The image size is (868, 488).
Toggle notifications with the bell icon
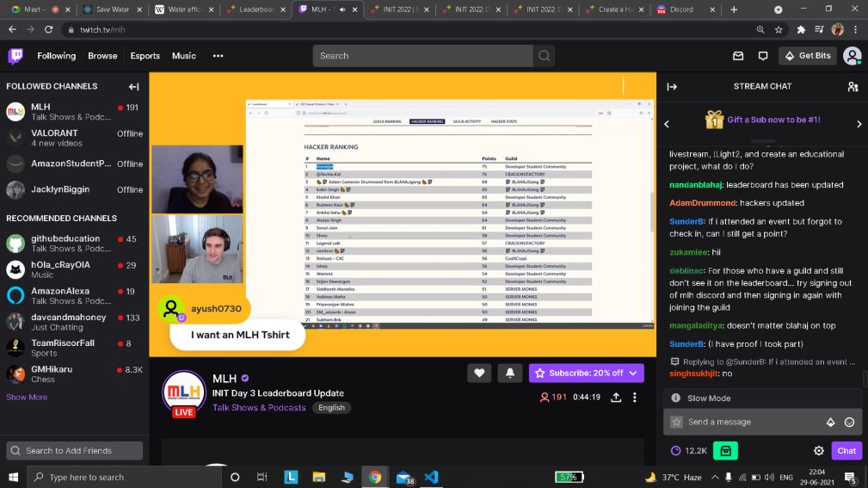(510, 373)
